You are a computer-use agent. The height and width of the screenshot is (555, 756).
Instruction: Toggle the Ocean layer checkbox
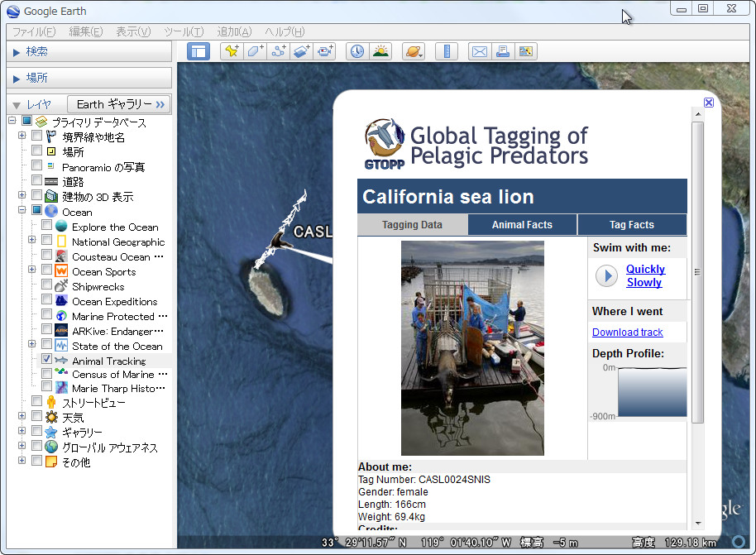coord(36,210)
